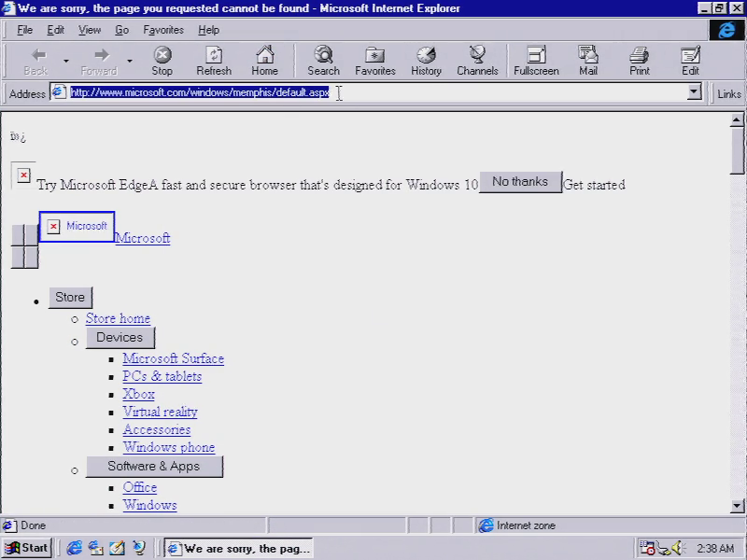This screenshot has height=560, width=747.
Task: Click the vertical scrollbar thumb
Action: (737, 150)
